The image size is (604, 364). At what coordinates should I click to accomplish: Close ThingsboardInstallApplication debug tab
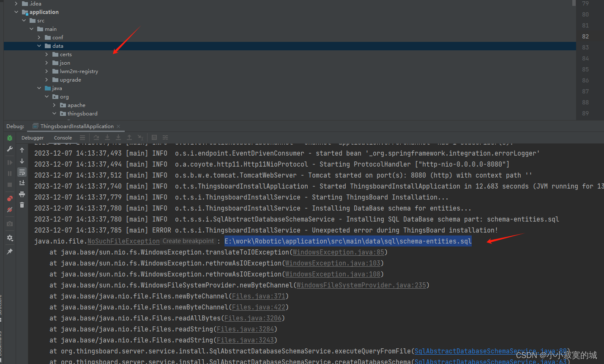click(118, 126)
